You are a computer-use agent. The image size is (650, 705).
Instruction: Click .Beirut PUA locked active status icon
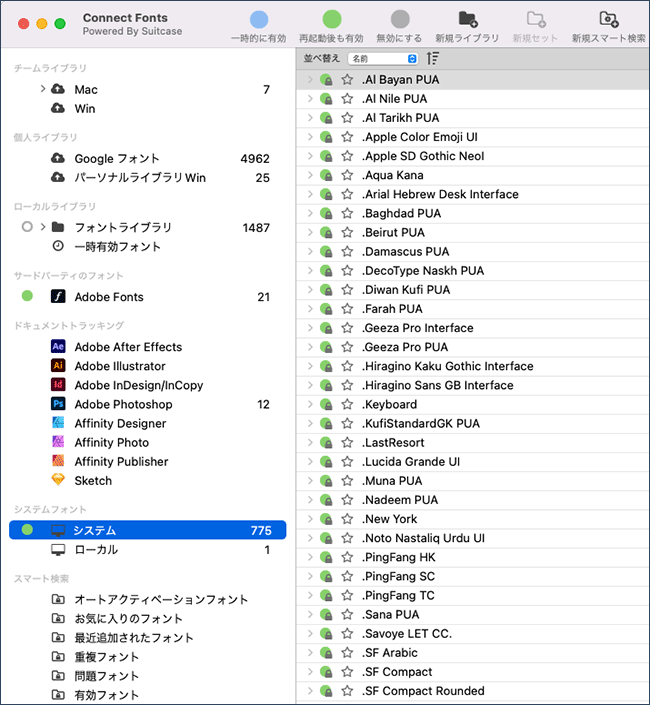click(326, 232)
